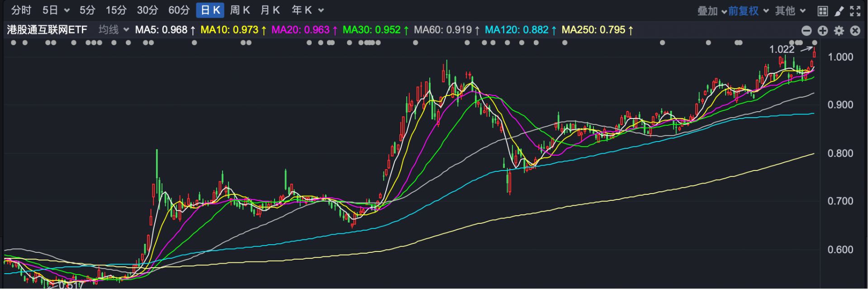The image size is (868, 289).
Task: Switch to the 分时 intraday tab
Action: point(21,10)
